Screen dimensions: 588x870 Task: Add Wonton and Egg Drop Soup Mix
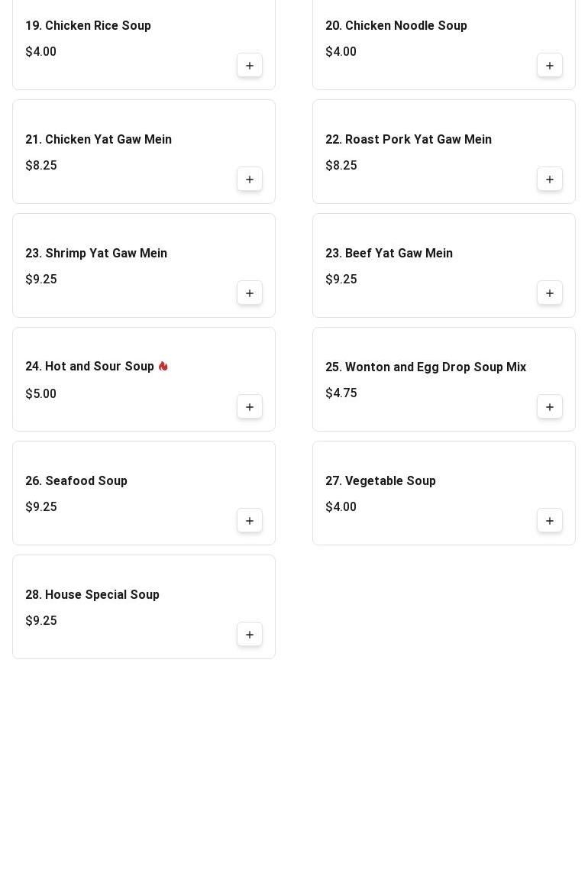(550, 407)
